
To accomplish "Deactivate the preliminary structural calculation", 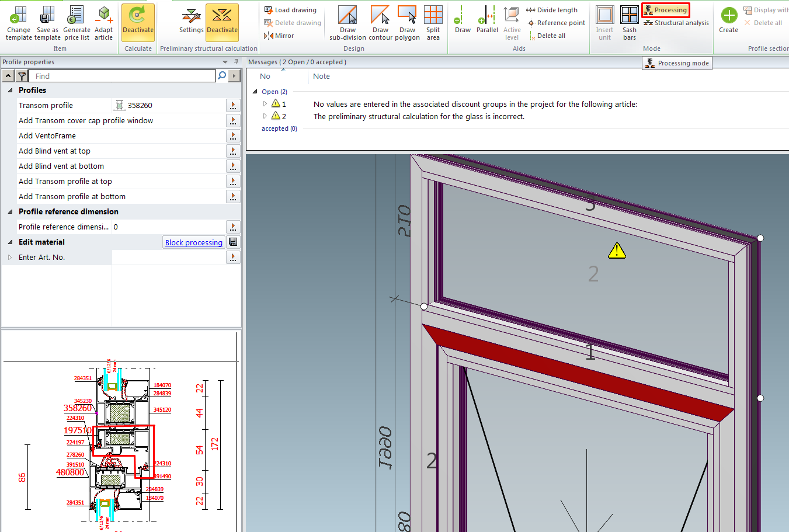I will (x=222, y=22).
